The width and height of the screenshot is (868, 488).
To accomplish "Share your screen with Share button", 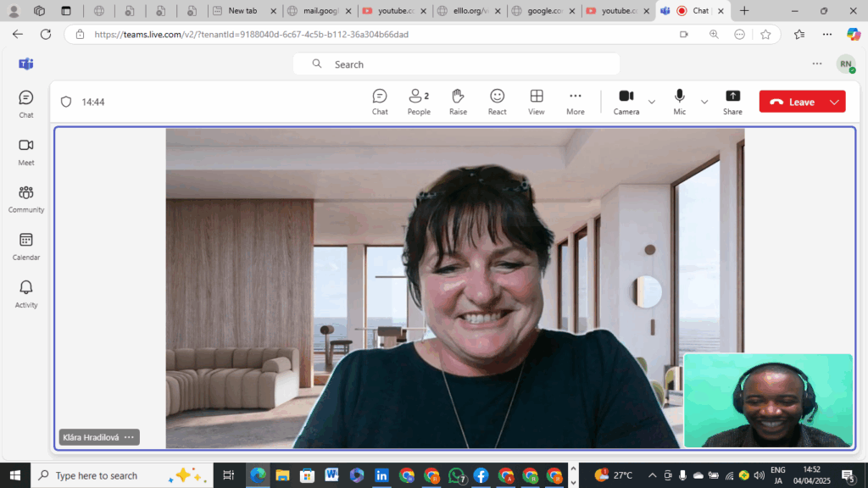I will (x=732, y=102).
